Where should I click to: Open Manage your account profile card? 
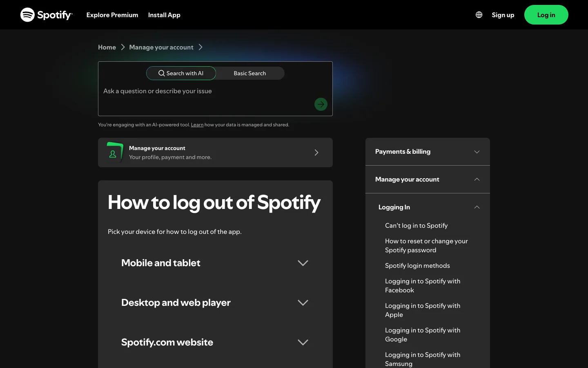(215, 153)
